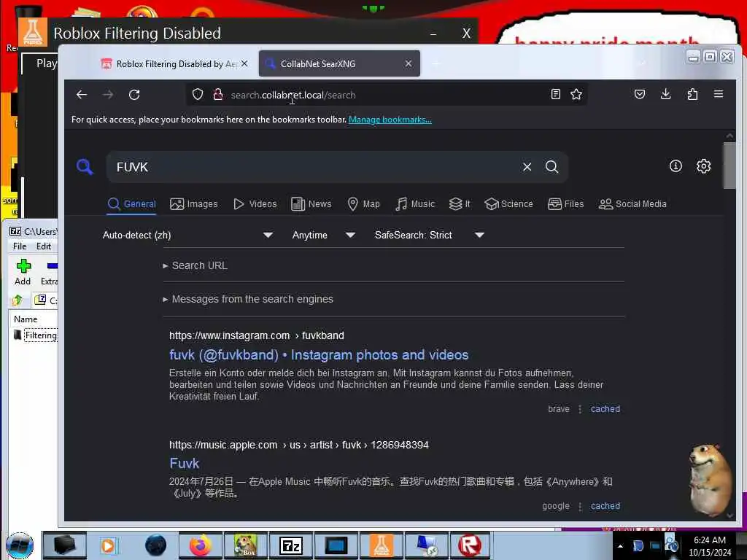Go back with the browser back arrow
The image size is (747, 560).
(82, 95)
